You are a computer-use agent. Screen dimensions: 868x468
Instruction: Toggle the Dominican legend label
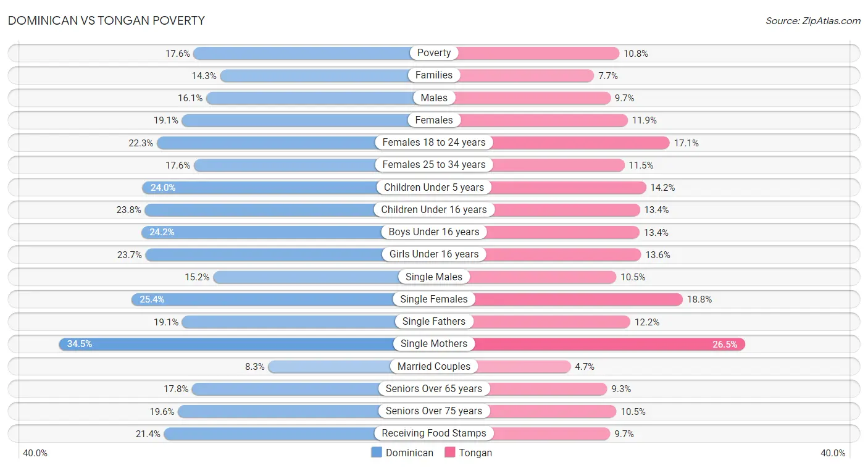tap(409, 453)
